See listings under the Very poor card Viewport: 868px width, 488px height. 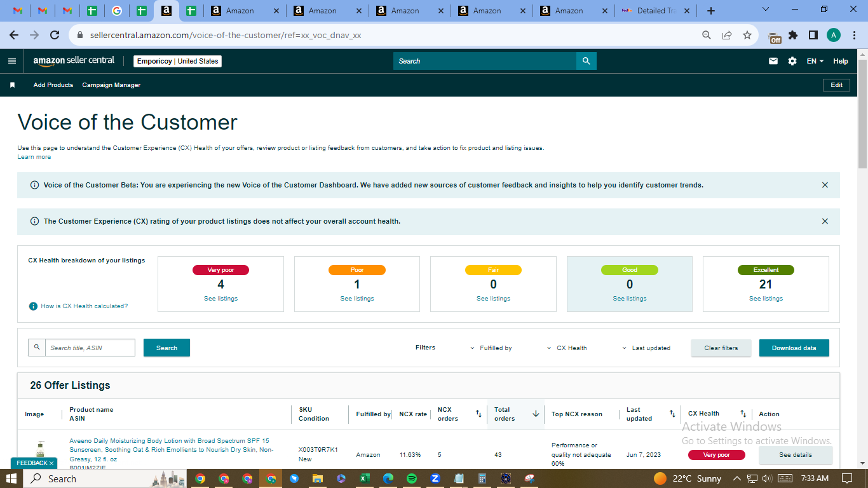(x=220, y=299)
